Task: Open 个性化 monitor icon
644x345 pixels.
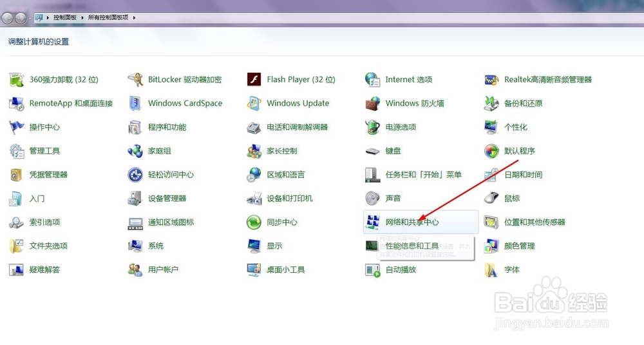Action: (491, 127)
